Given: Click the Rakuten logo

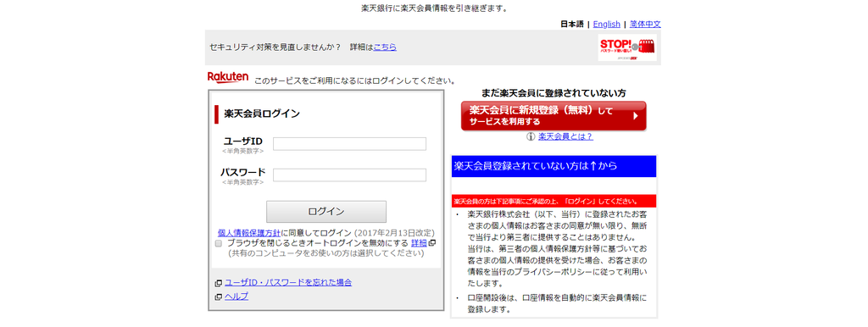Looking at the screenshot, I should (x=227, y=77).
